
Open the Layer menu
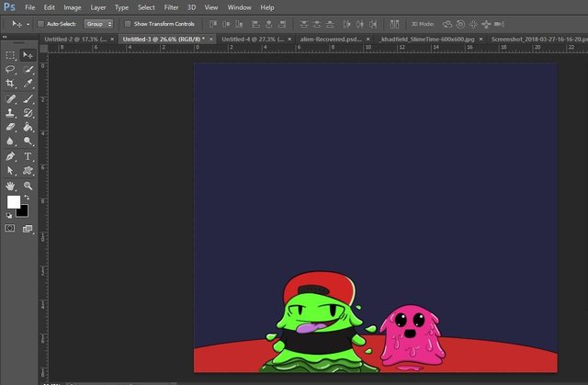coord(98,7)
